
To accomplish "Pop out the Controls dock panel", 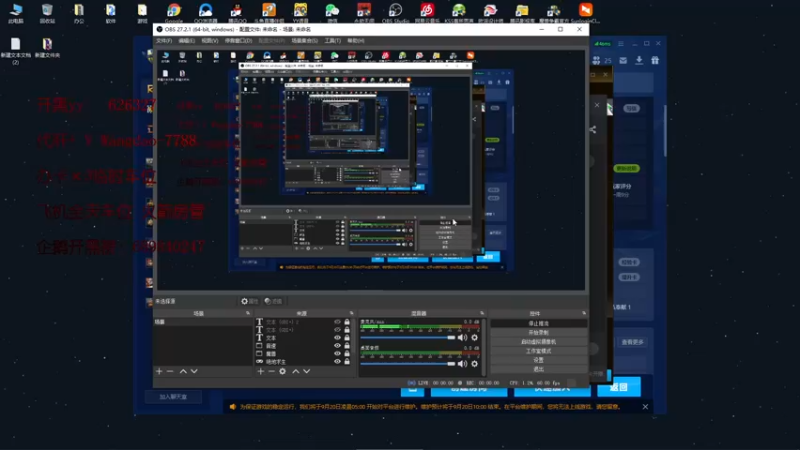I will click(584, 313).
